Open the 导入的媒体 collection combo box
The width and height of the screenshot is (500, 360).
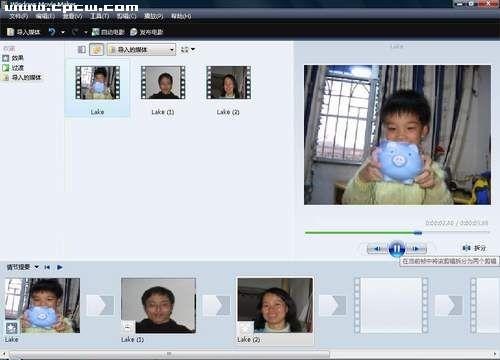(141, 50)
